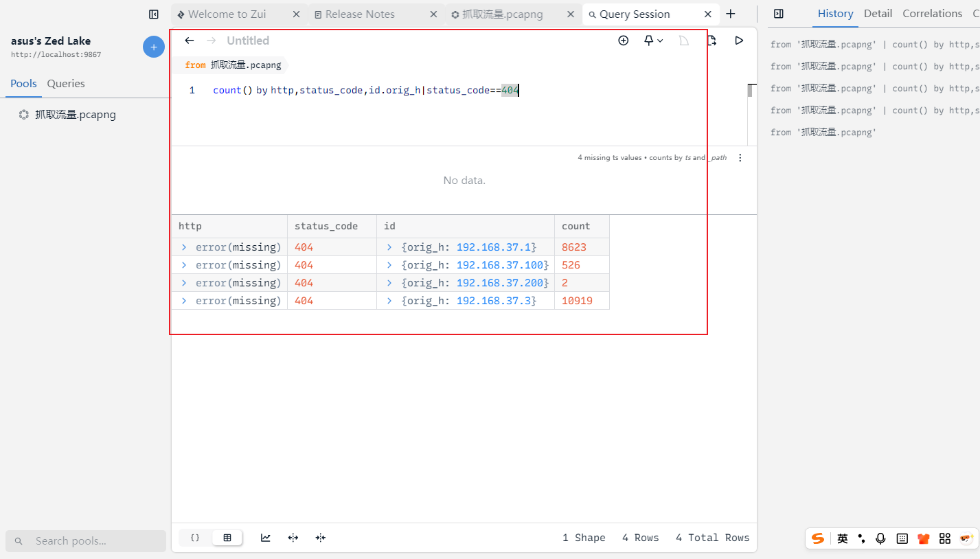Expand http error(missing) in the 192.168.37.1 row
980x559 pixels.
click(x=184, y=247)
